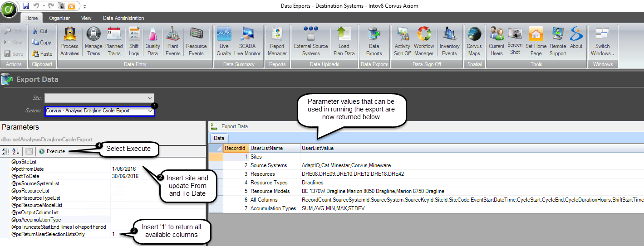The width and height of the screenshot is (644, 246).
Task: Open Report Manager
Action: click(x=277, y=41)
